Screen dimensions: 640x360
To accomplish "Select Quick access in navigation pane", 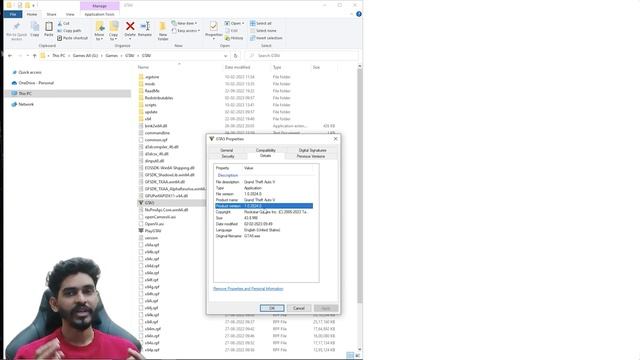I will point(30,72).
